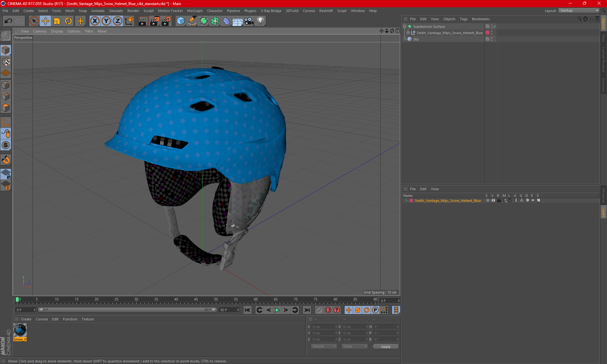Click frame 45 on the timeline ruler
The image size is (607, 364).
pos(196,299)
